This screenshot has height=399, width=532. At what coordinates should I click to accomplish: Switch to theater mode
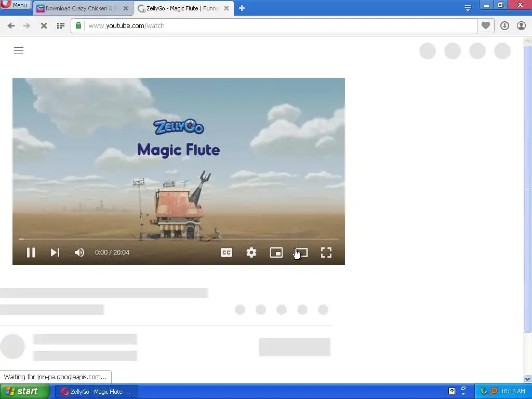[x=301, y=252]
